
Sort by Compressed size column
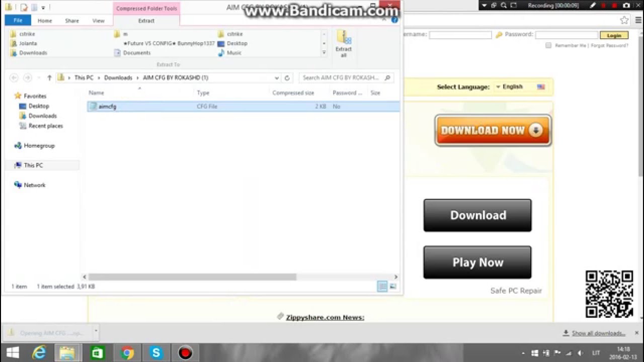pos(293,93)
